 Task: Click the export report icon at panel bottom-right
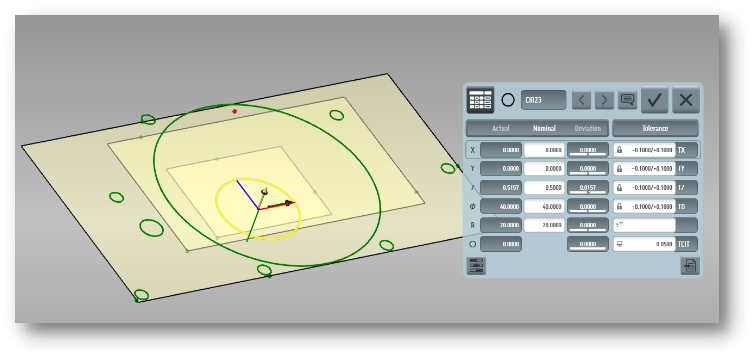coord(690,266)
